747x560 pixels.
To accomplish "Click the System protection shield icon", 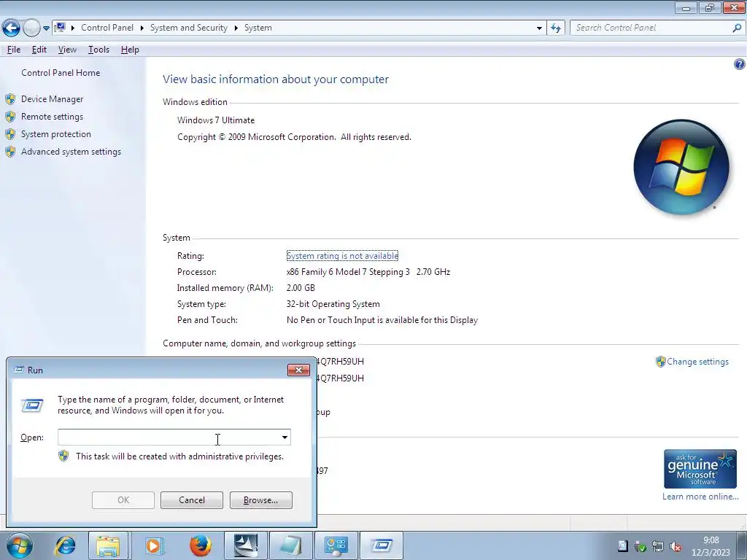I will click(10, 134).
